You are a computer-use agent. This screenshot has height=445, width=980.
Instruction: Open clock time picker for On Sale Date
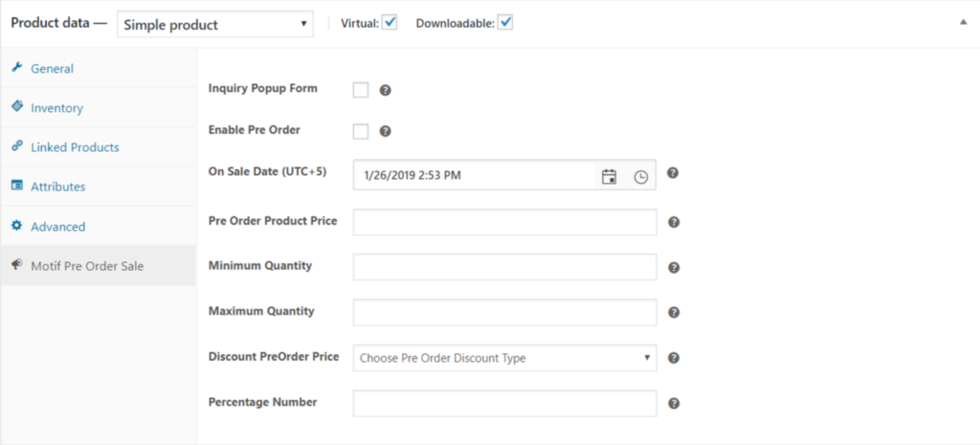(x=640, y=176)
